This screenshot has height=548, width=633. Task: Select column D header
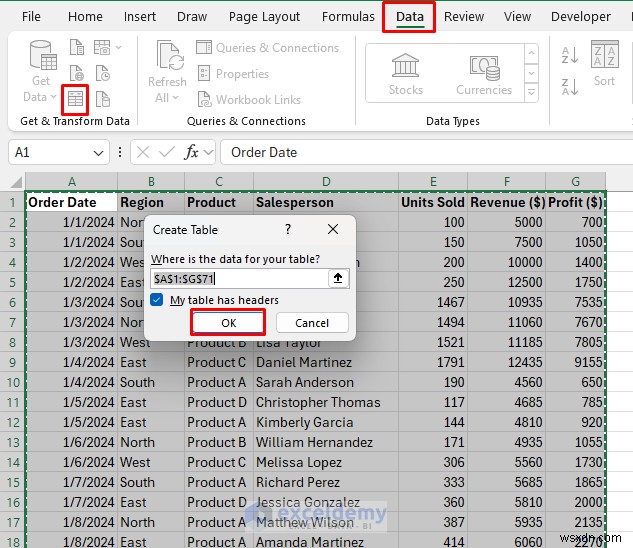(326, 182)
